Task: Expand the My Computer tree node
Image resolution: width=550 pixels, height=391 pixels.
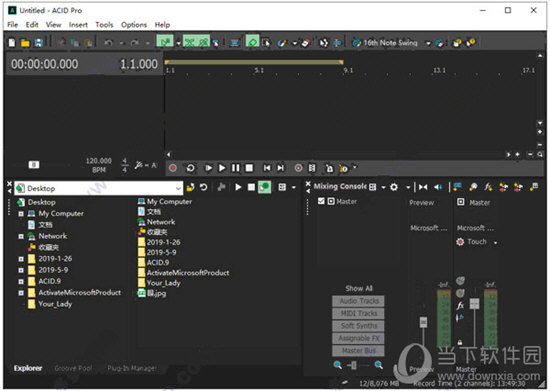Action: tap(21, 214)
